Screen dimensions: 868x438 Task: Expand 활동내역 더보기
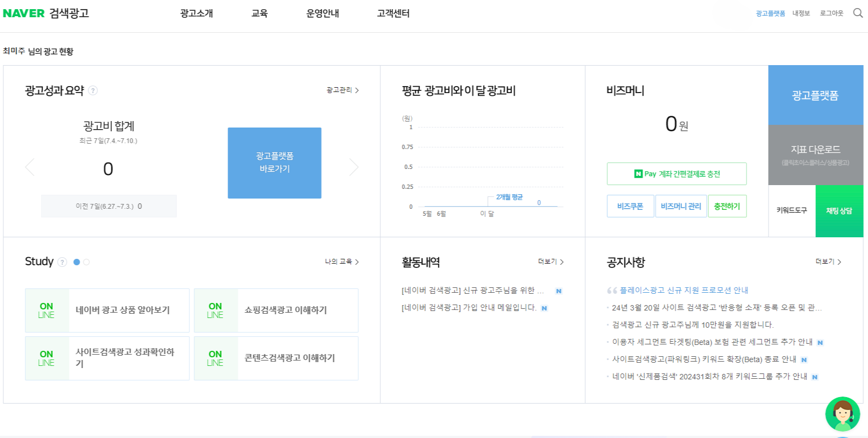coord(551,262)
